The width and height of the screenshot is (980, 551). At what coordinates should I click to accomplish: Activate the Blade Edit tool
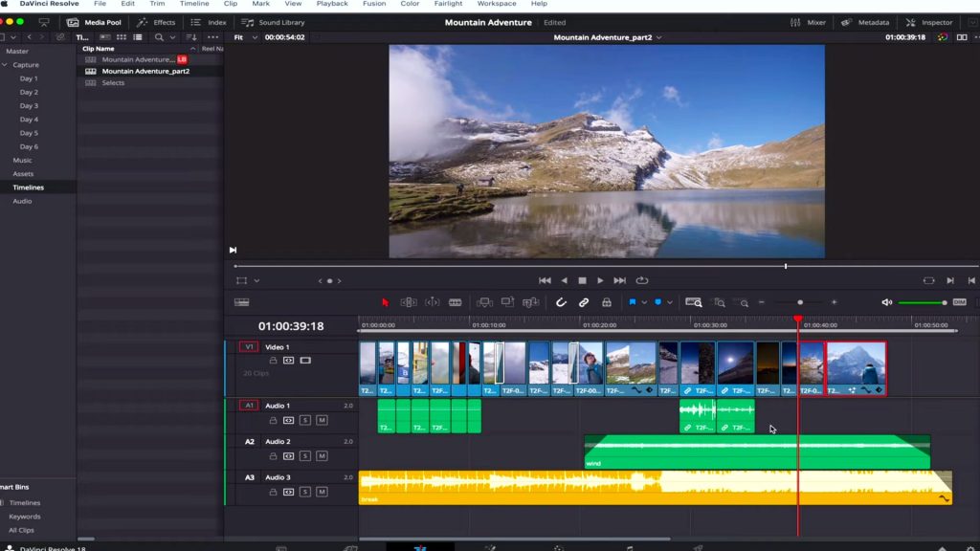click(x=455, y=302)
